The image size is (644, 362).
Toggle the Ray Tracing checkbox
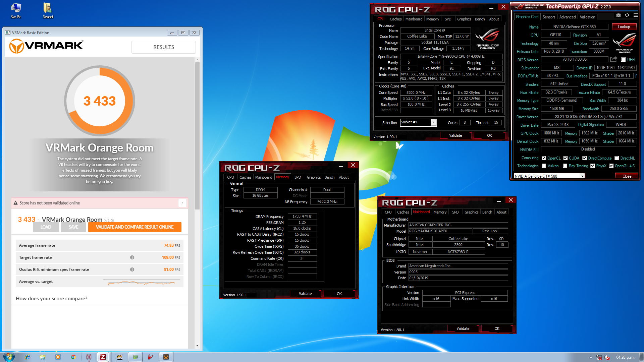565,166
